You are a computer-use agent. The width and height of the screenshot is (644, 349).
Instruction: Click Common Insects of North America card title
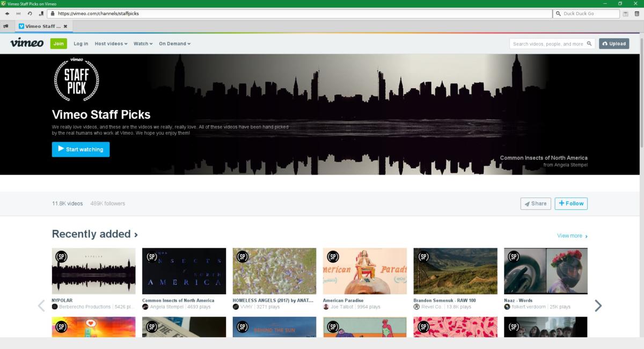pos(178,300)
